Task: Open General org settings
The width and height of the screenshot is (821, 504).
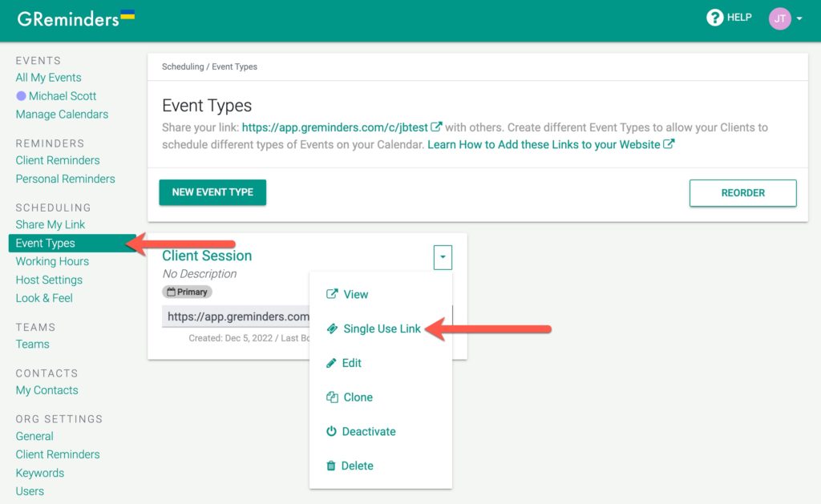Action: click(x=34, y=436)
